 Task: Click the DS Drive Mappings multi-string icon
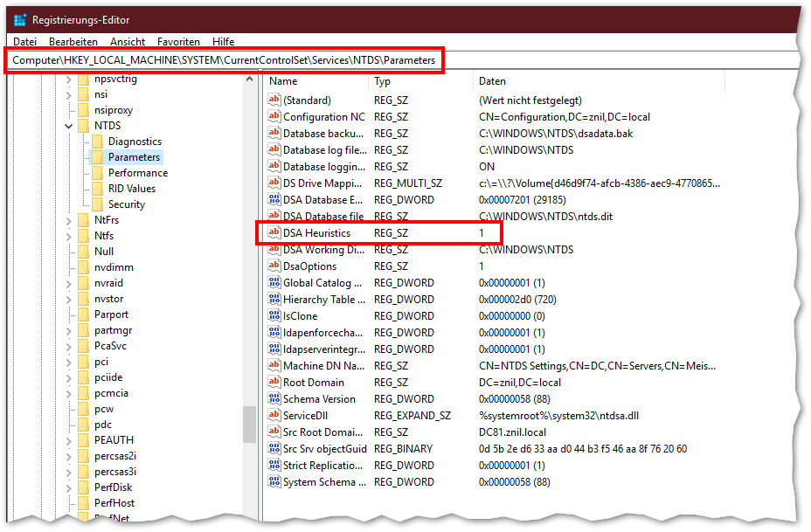[x=274, y=183]
